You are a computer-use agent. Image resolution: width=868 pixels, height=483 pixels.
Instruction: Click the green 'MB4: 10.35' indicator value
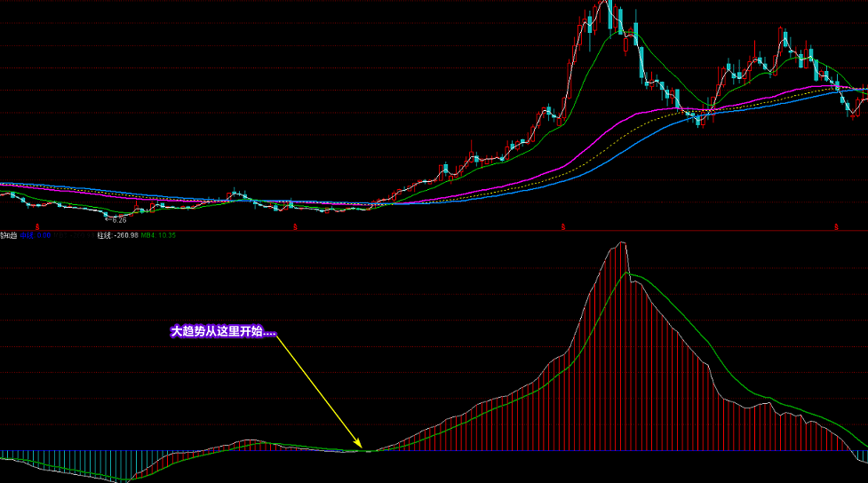point(158,235)
